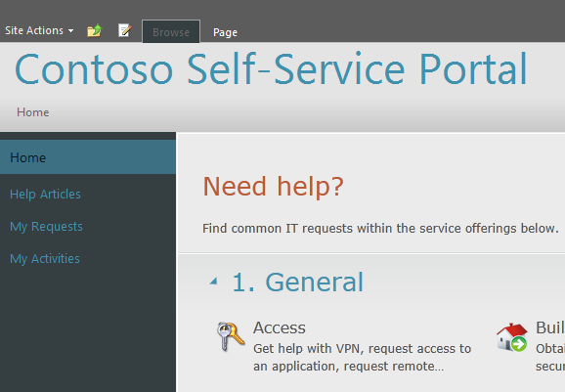Open the Buil... service offering title
Screen dimensions: 565x392
550,327
